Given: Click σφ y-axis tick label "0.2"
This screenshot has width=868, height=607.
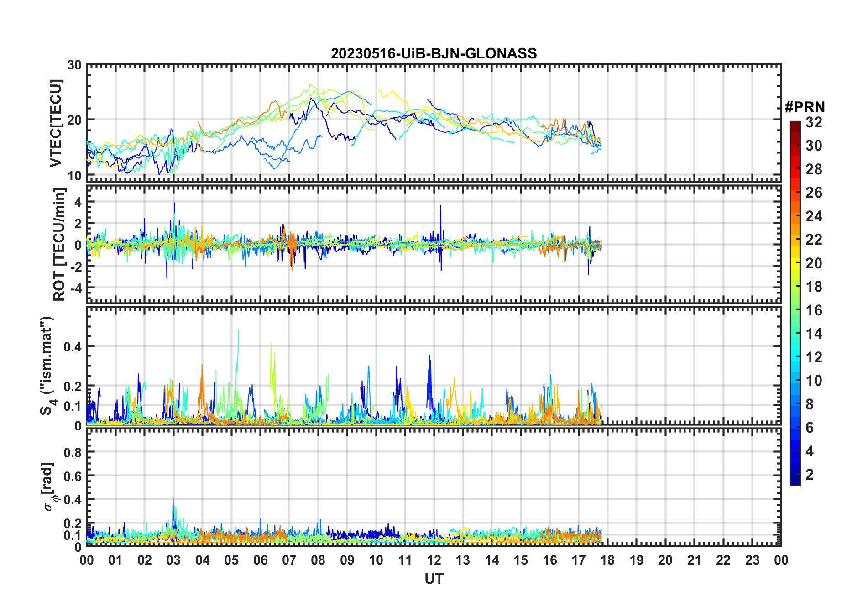Looking at the screenshot, I should point(73,523).
